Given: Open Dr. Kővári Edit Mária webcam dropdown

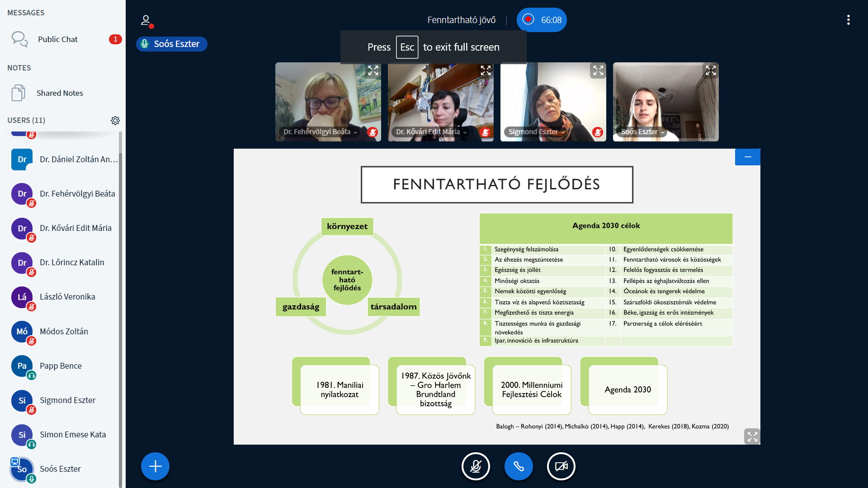Looking at the screenshot, I should [x=431, y=132].
